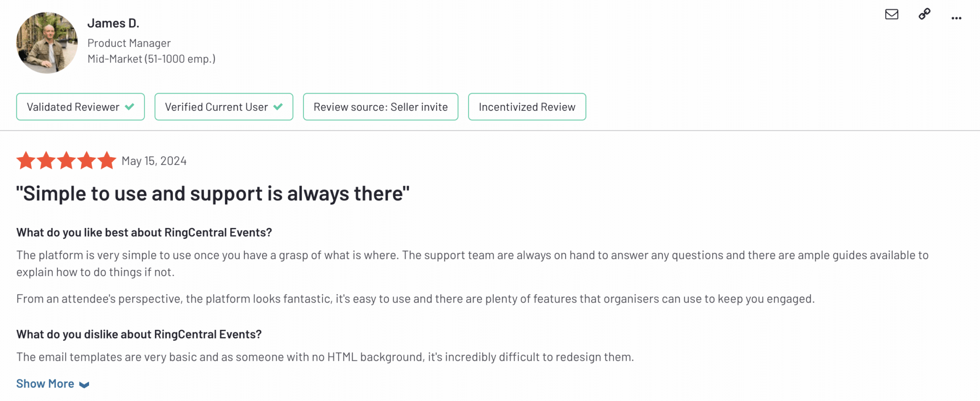This screenshot has height=401, width=980.
Task: Click the reviewer name James D.
Action: (x=113, y=23)
